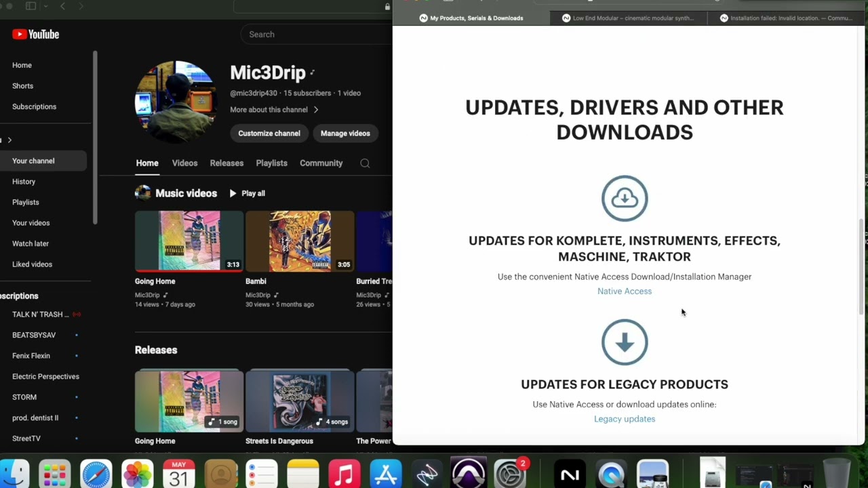This screenshot has height=488, width=868.
Task: Click the YouTube Search field
Action: click(x=316, y=35)
